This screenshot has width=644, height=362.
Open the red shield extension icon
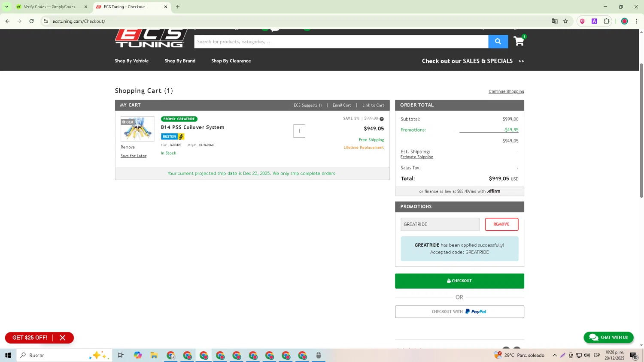click(582, 21)
